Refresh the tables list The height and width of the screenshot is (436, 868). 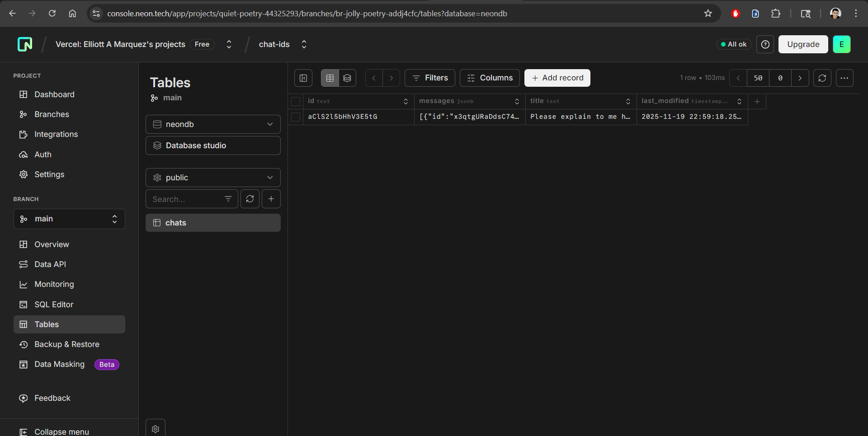(250, 199)
